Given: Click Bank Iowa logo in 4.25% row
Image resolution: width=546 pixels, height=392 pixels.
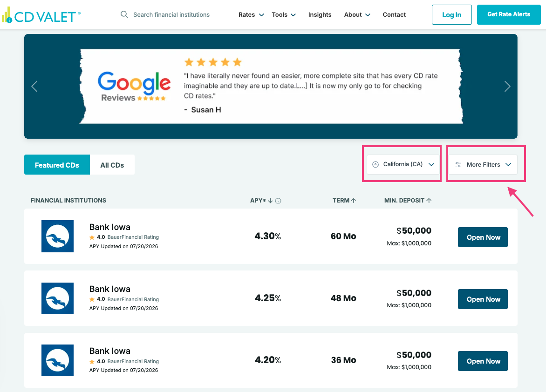Looking at the screenshot, I should tap(57, 298).
